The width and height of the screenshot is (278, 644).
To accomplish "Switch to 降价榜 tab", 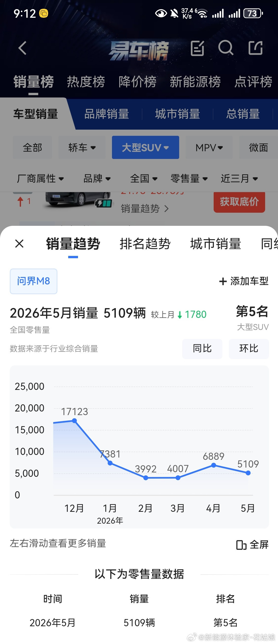I will (x=137, y=82).
